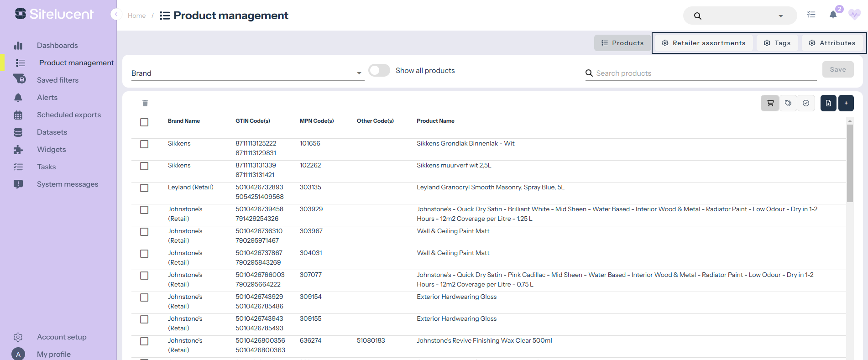Click the trash delete icon
This screenshot has height=360, width=868.
click(145, 103)
